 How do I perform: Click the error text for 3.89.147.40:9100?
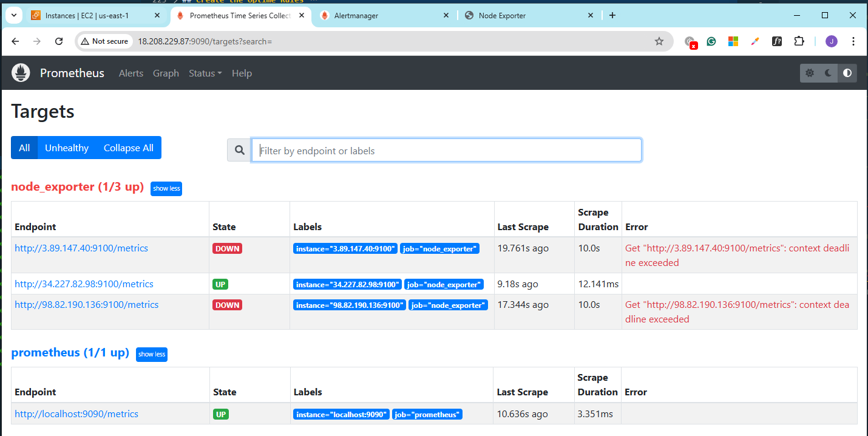[737, 255]
